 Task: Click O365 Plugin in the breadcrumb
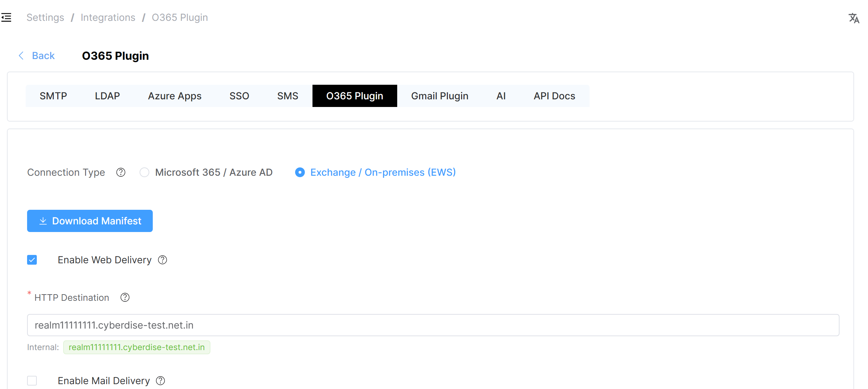[x=180, y=17]
